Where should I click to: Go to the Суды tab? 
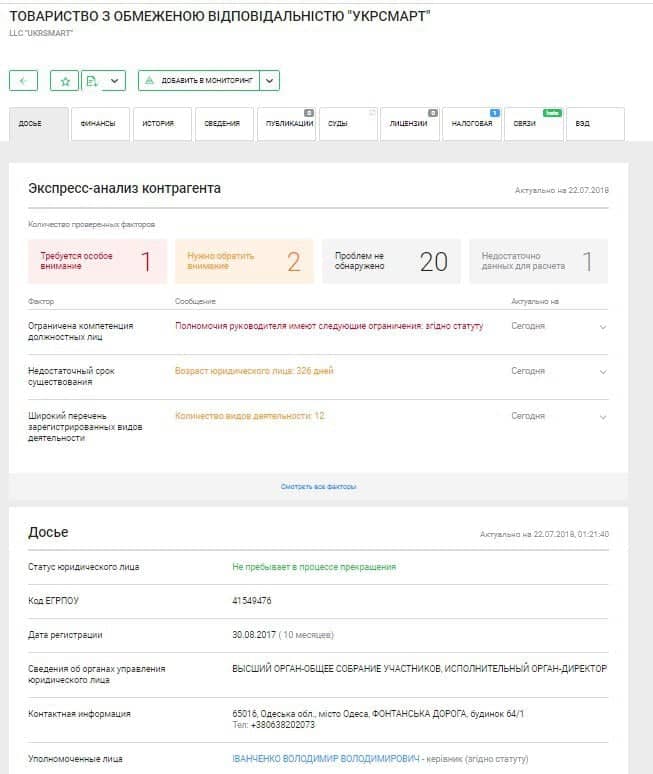point(348,124)
